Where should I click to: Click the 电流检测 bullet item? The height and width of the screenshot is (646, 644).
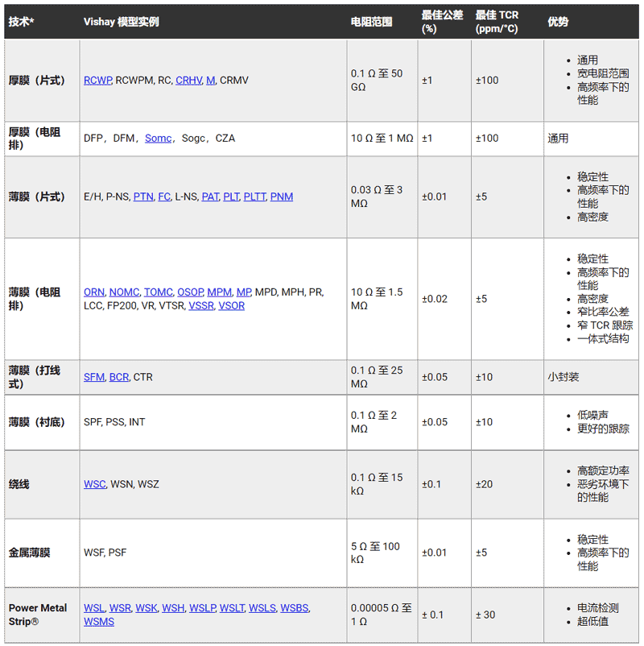598,608
